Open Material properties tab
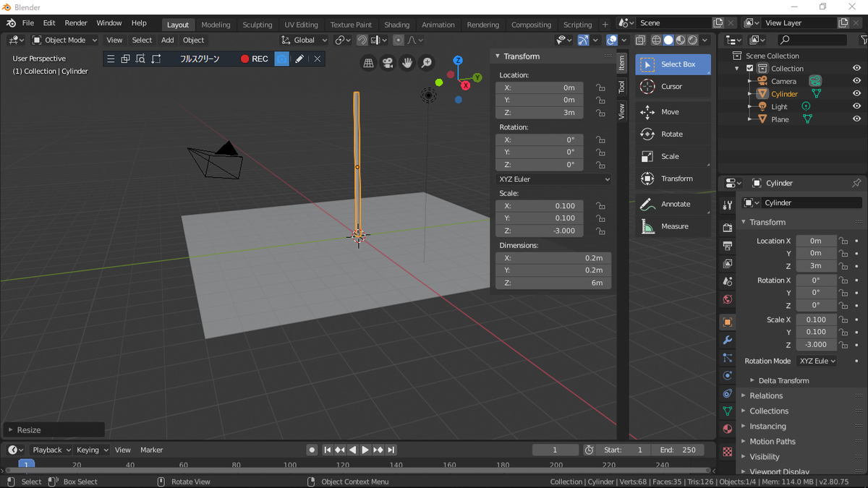The width and height of the screenshot is (868, 488). click(x=728, y=429)
